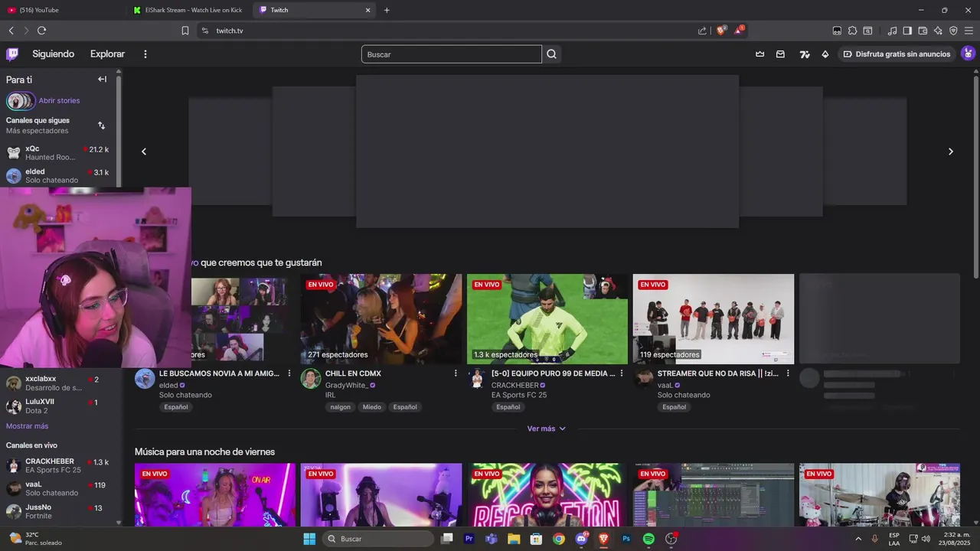The width and height of the screenshot is (980, 551).
Task: Open the CHILL EN CDMX stream thumbnail
Action: (x=381, y=319)
